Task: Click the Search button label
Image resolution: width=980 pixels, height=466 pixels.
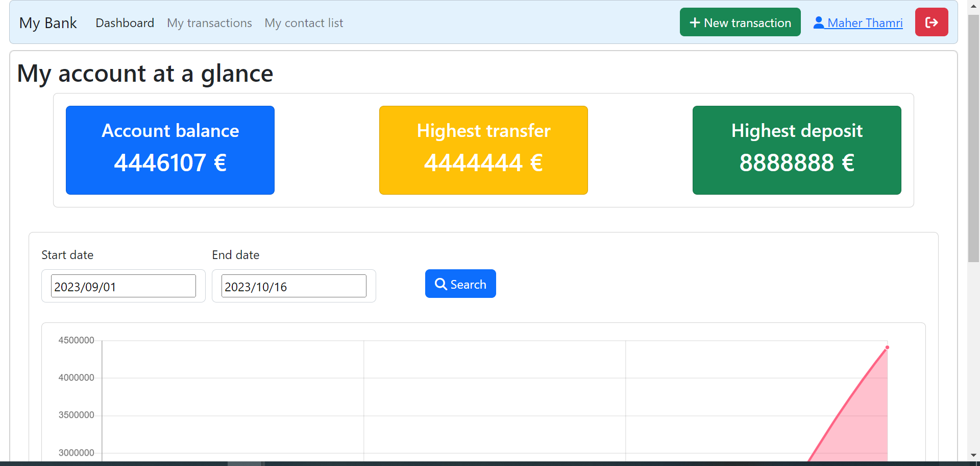Action: [468, 285]
